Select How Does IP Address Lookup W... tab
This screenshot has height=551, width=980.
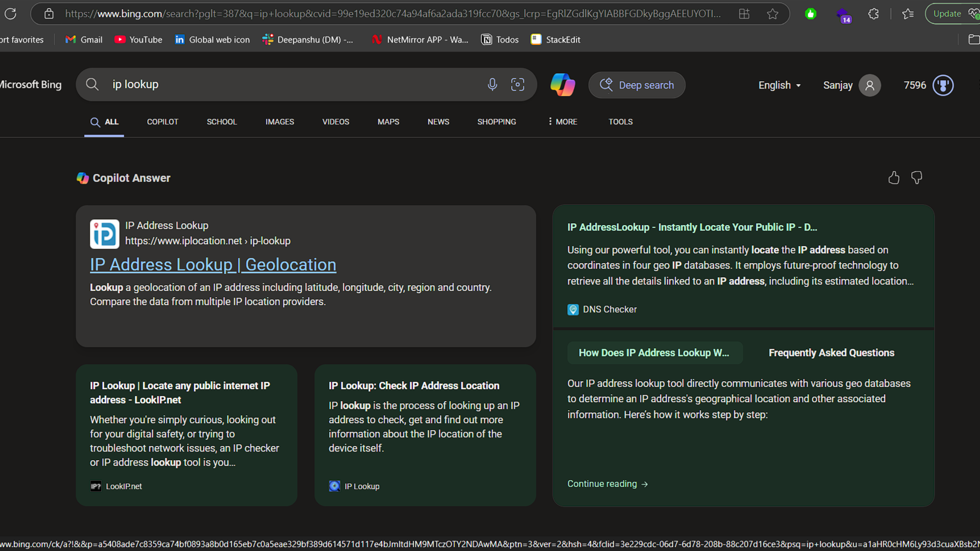pos(654,353)
